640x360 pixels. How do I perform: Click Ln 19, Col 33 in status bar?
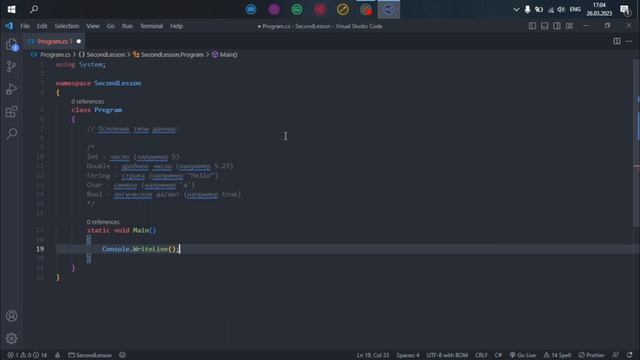(x=373, y=355)
